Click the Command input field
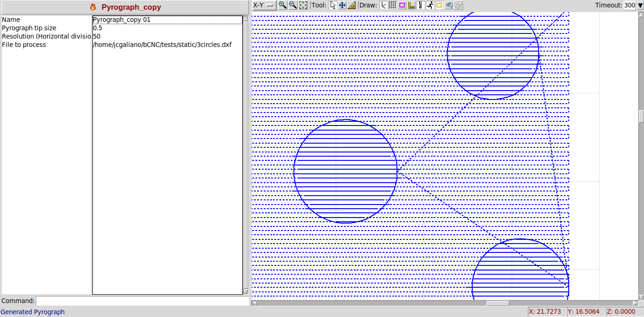The height and width of the screenshot is (317, 644). tap(143, 301)
